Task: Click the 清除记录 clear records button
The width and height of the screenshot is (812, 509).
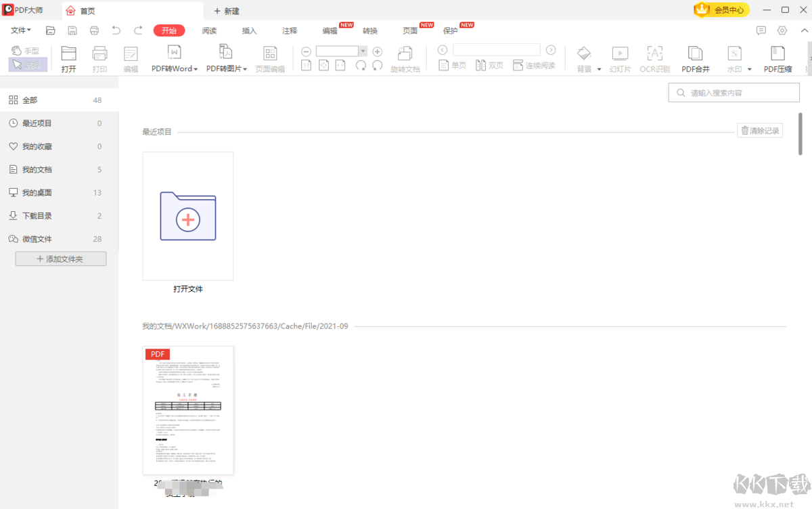Action: pyautogui.click(x=760, y=131)
